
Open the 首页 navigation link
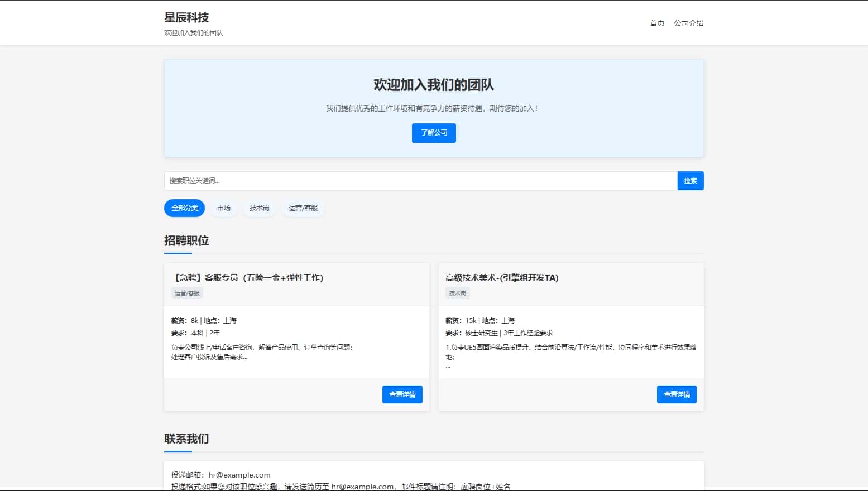(657, 23)
